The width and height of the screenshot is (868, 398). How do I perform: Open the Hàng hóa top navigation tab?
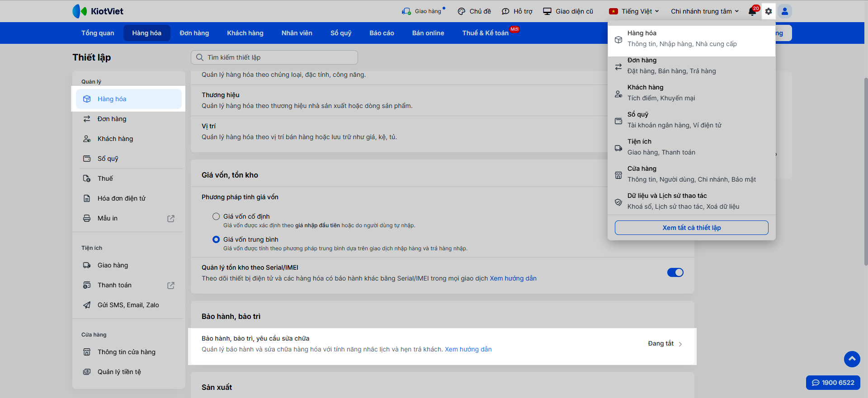(147, 33)
